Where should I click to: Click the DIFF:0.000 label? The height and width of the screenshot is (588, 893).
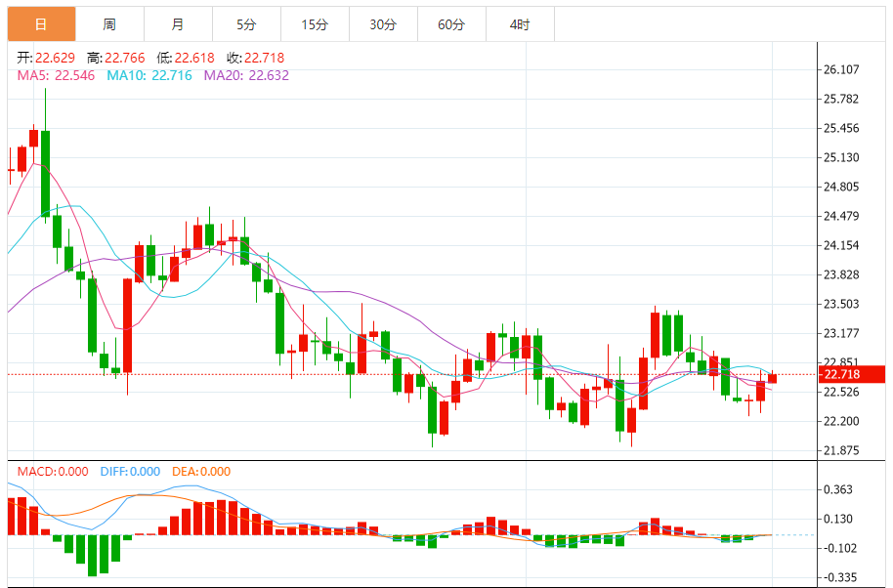point(130,472)
